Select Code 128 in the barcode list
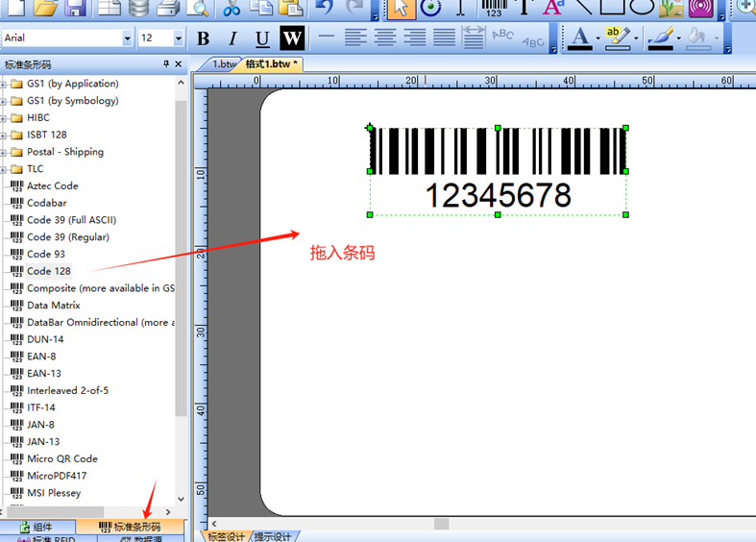 pos(49,271)
